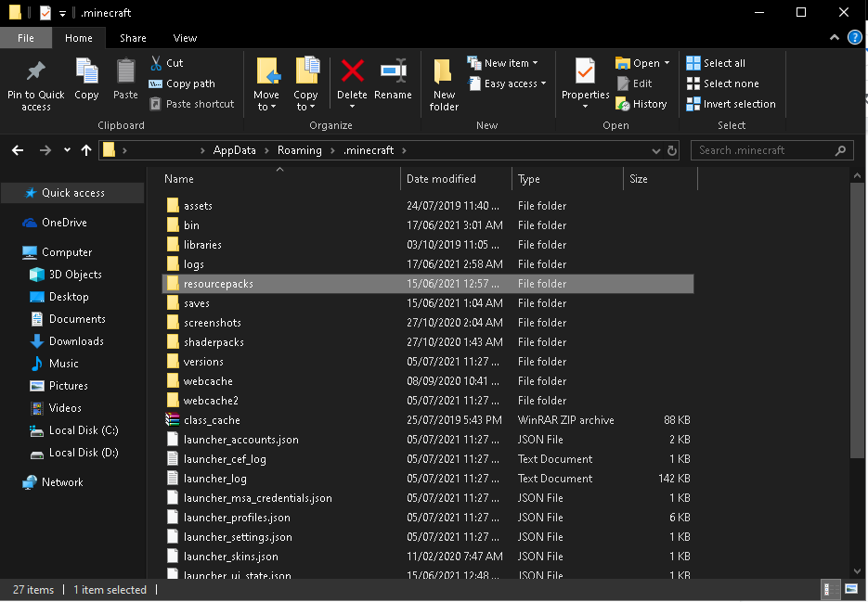Click the file list vertical scrollbar
This screenshot has width=868, height=602.
coord(857,321)
